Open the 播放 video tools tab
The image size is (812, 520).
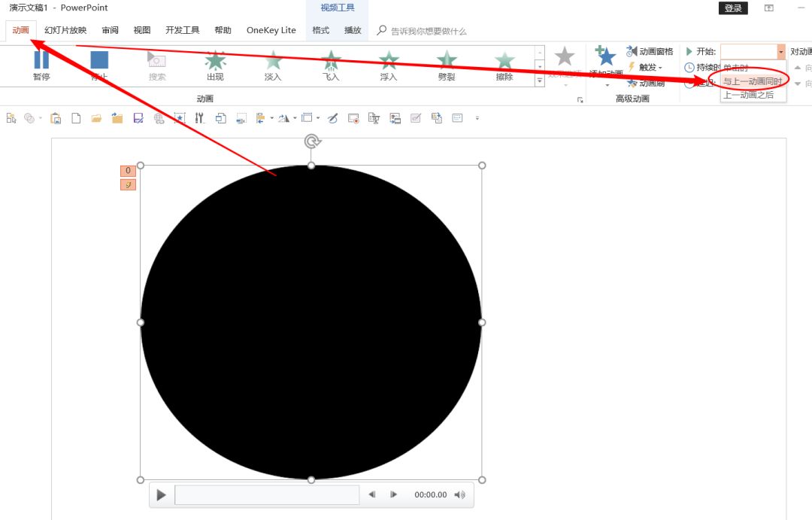(x=353, y=30)
